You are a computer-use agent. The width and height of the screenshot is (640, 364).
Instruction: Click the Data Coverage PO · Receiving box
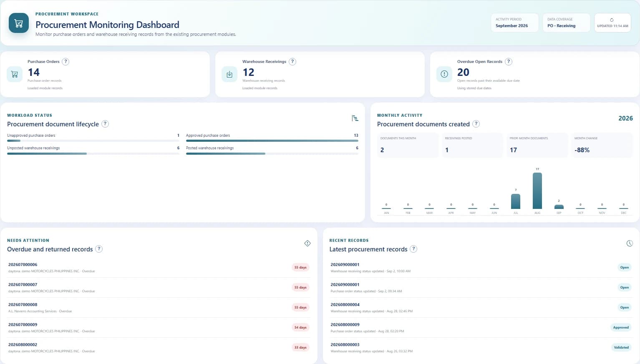point(566,23)
